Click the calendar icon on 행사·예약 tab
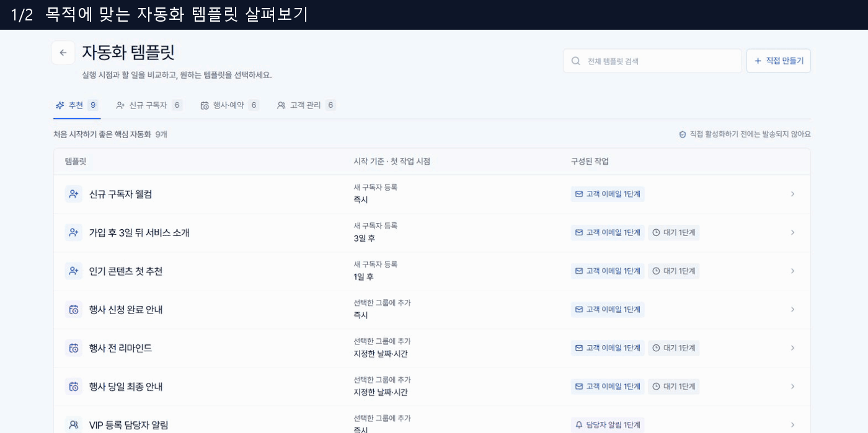 [205, 105]
